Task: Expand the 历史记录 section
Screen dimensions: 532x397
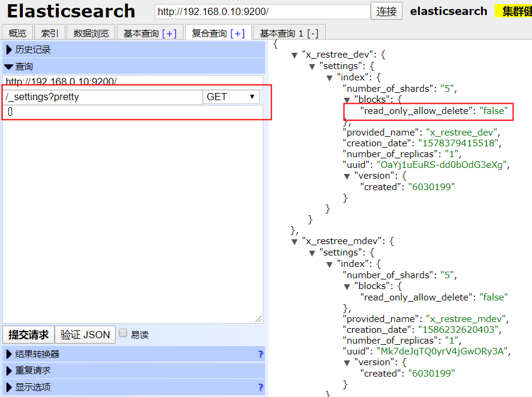Action: [x=134, y=50]
